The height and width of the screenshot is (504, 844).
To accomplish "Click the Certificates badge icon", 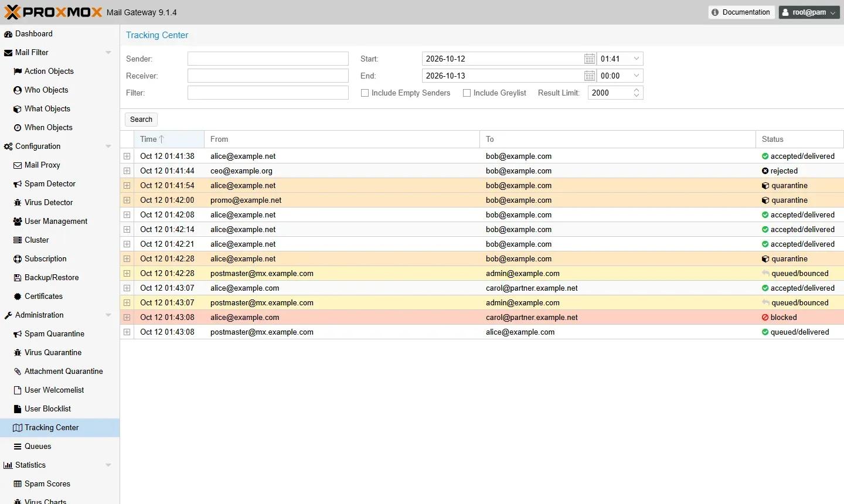I will pyautogui.click(x=18, y=297).
